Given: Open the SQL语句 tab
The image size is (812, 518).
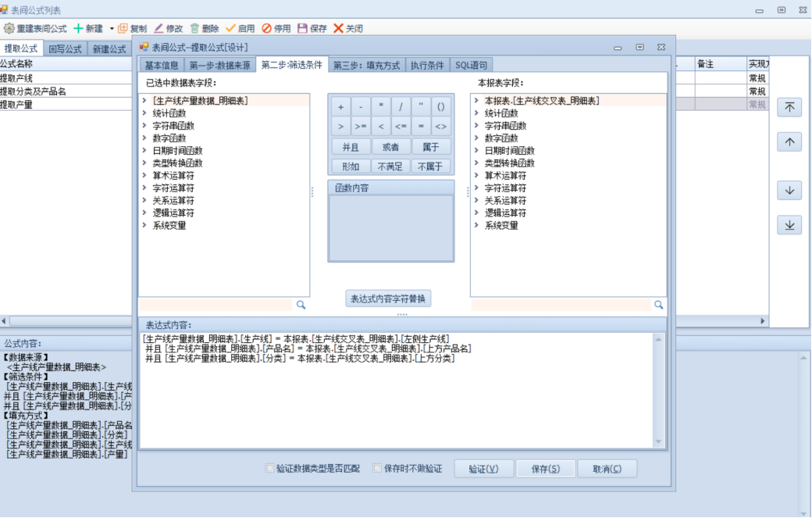Looking at the screenshot, I should 472,66.
